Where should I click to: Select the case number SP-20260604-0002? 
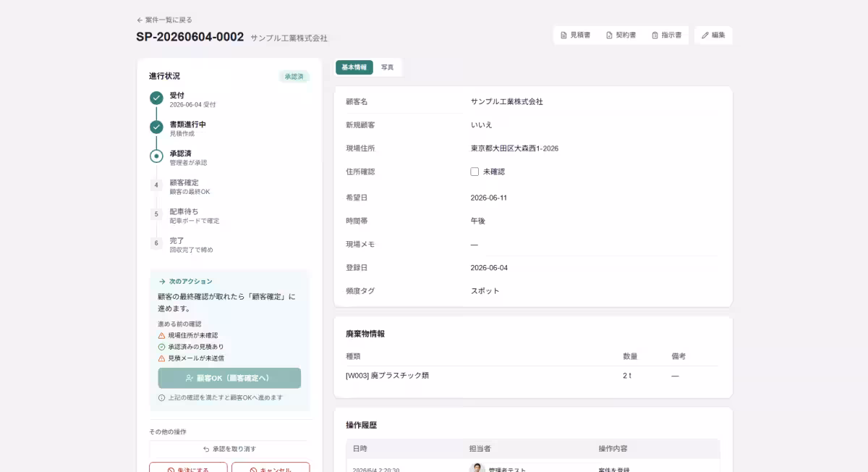190,37
